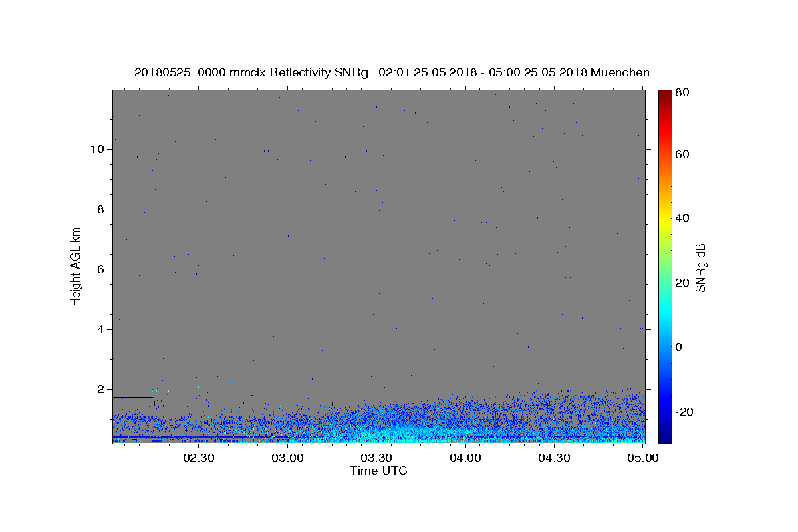
Task: Click the height tick label 8
Action: point(101,209)
